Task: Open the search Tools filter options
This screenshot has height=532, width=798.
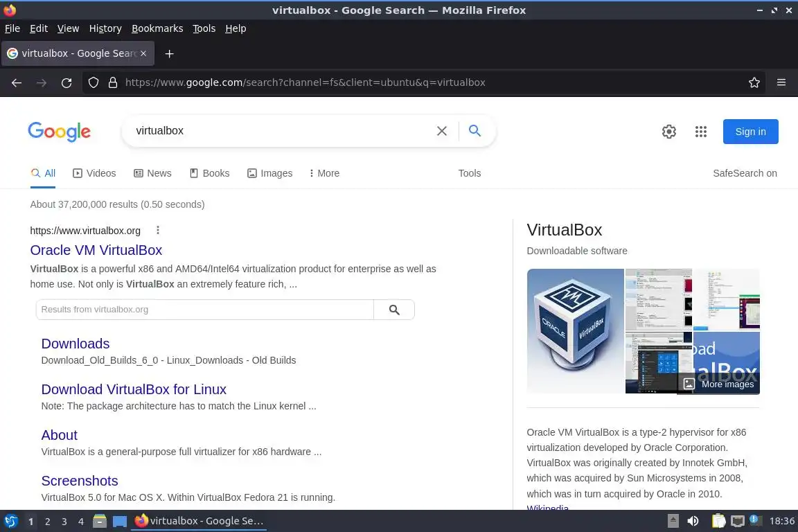Action: tap(469, 173)
